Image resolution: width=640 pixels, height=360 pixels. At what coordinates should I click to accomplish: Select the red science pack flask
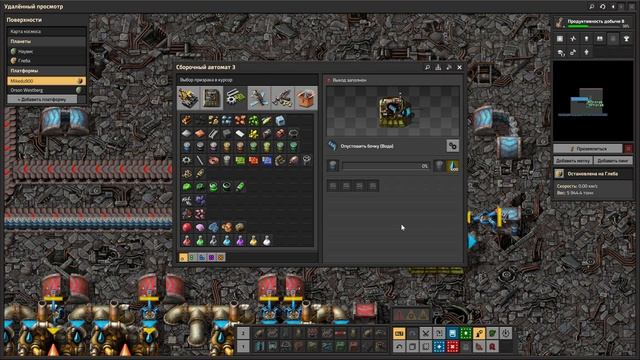click(x=187, y=241)
